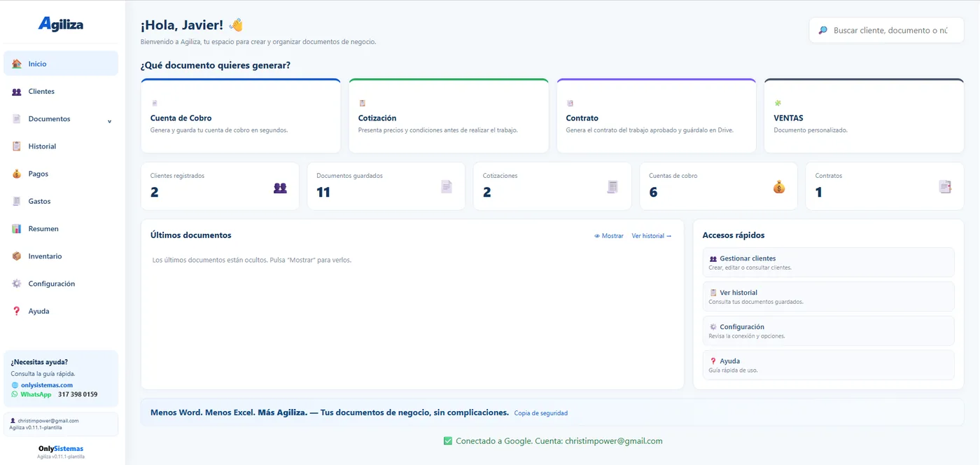Screen dimensions: 980x465
Task: Follow the Ver historial arrow link
Action: tap(652, 236)
